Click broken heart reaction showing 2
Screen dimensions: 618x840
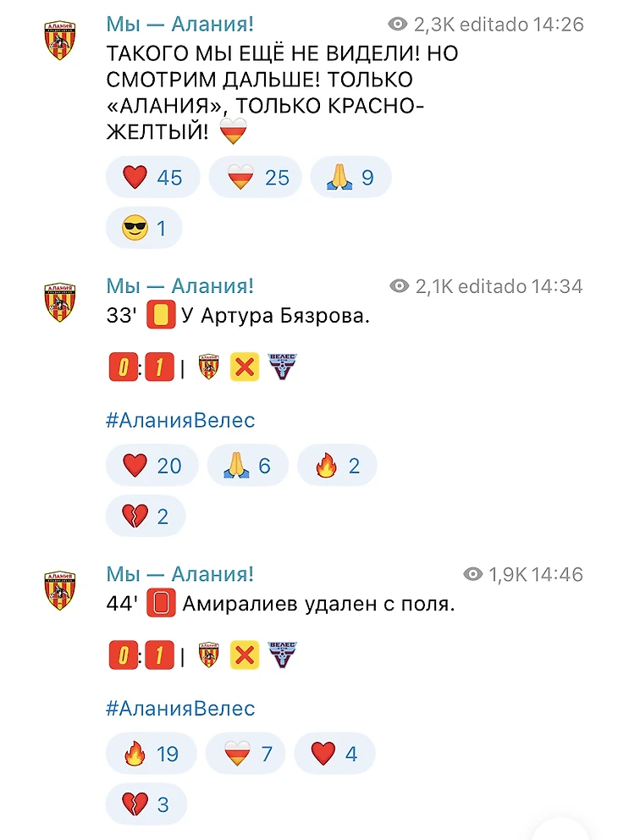(145, 516)
